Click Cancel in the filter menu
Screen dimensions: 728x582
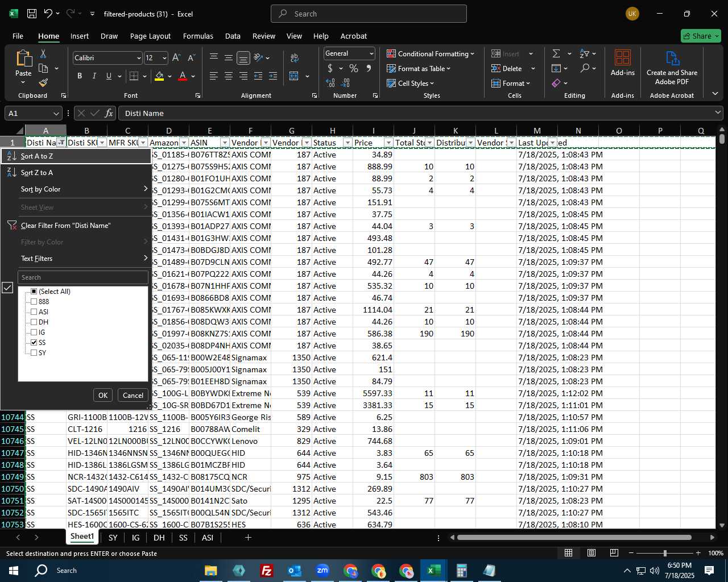pos(133,395)
